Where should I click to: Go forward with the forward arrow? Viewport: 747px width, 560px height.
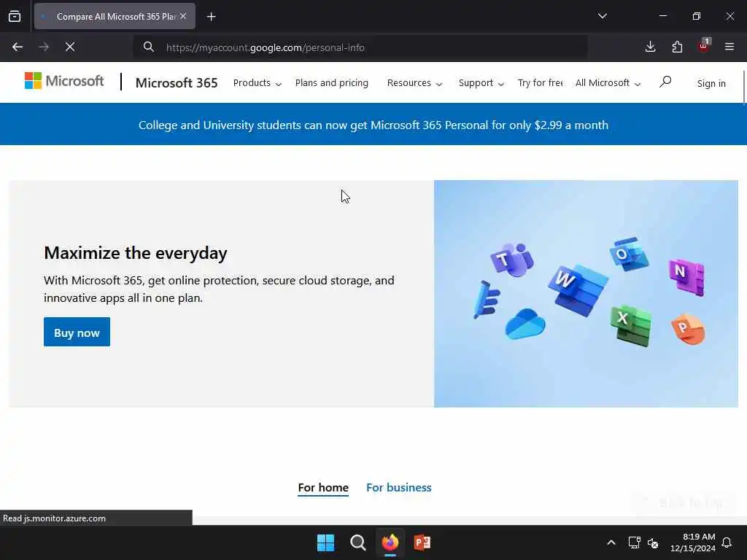pos(44,47)
